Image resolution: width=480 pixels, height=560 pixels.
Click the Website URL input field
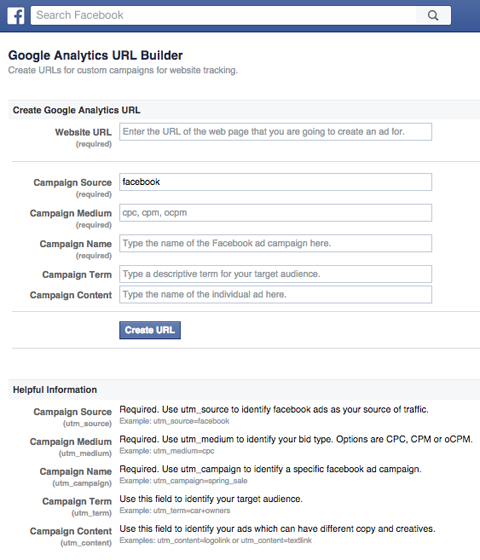pos(275,132)
